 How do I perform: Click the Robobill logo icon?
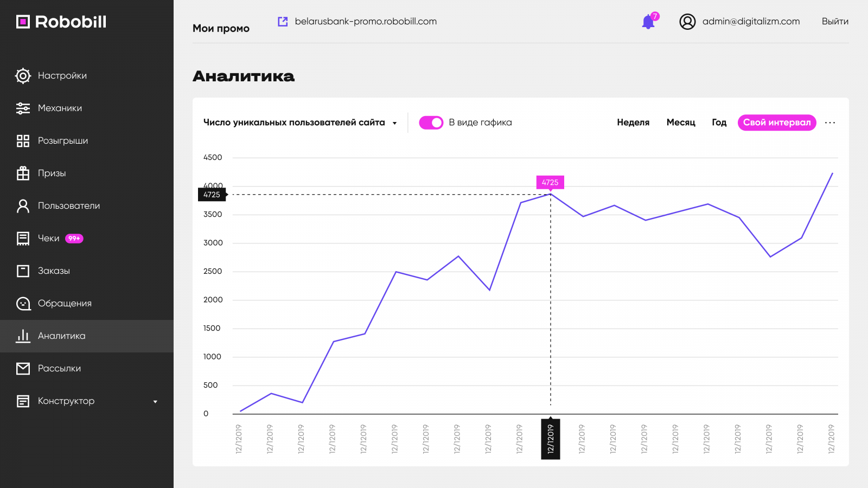coord(23,22)
